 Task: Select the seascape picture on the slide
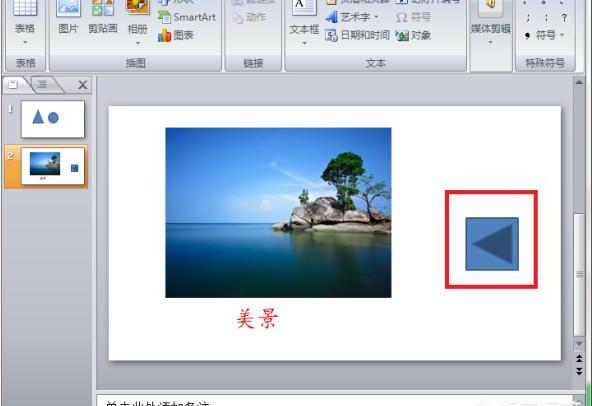click(x=278, y=213)
